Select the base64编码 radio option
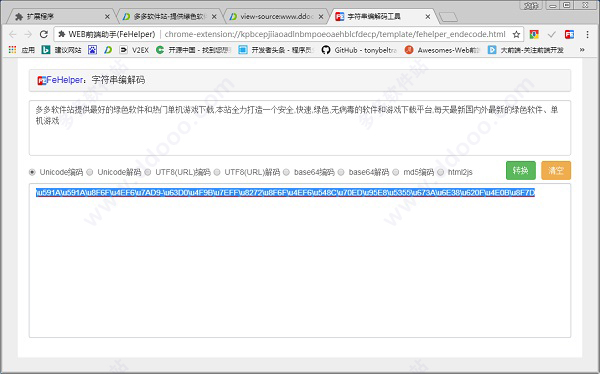This screenshot has width=600, height=374. (x=286, y=172)
